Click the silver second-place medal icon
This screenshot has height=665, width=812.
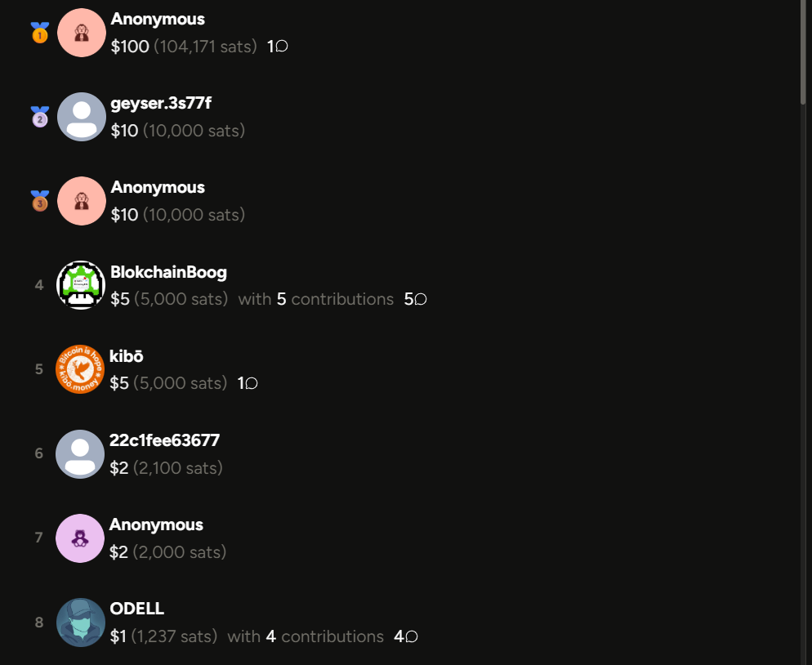40,117
